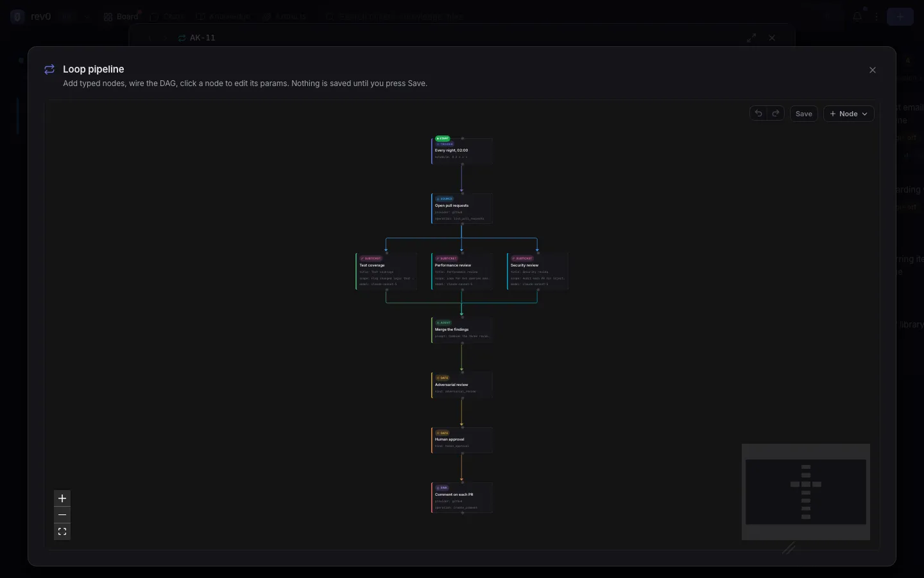The height and width of the screenshot is (578, 924).
Task: Zoom in the canvas with the plus control
Action: pos(62,498)
